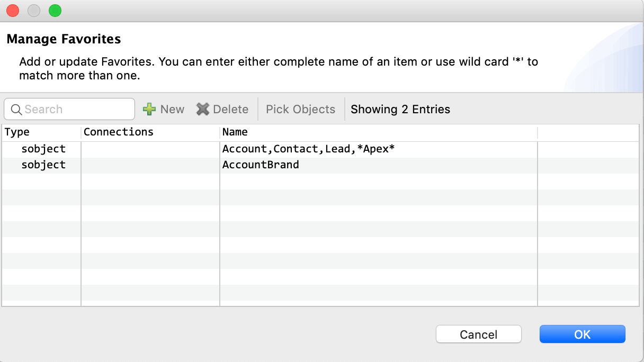Click the empty Connections cell of AccountBrand row
Screen dimensions: 644x362
[x=150, y=165]
